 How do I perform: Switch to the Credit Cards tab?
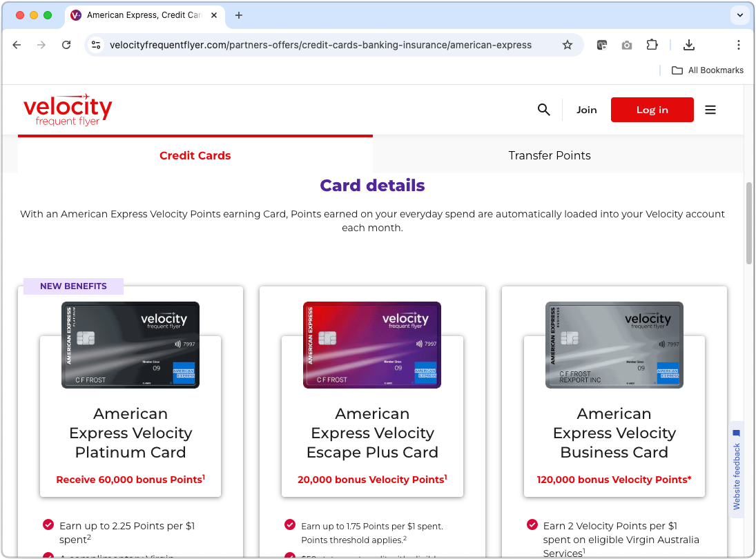195,155
